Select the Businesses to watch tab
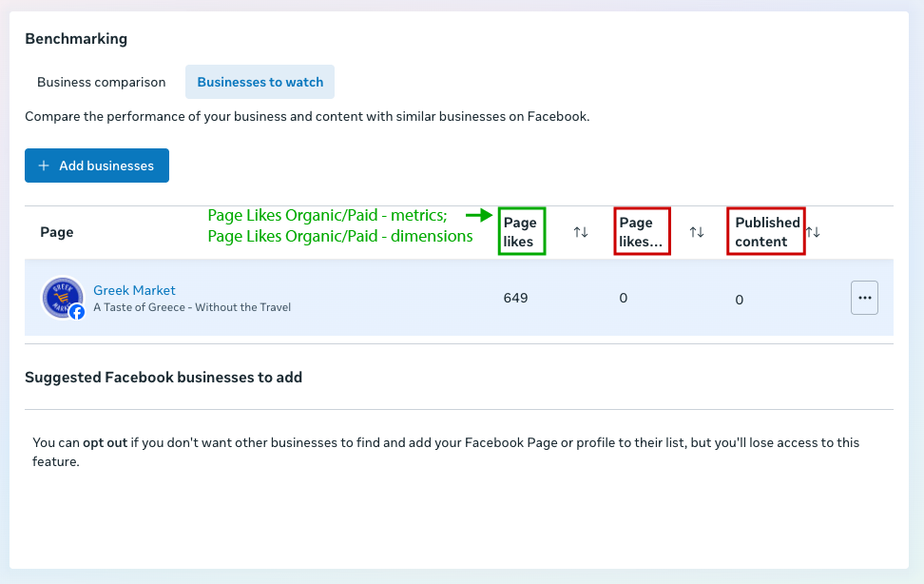This screenshot has height=584, width=924. (260, 82)
